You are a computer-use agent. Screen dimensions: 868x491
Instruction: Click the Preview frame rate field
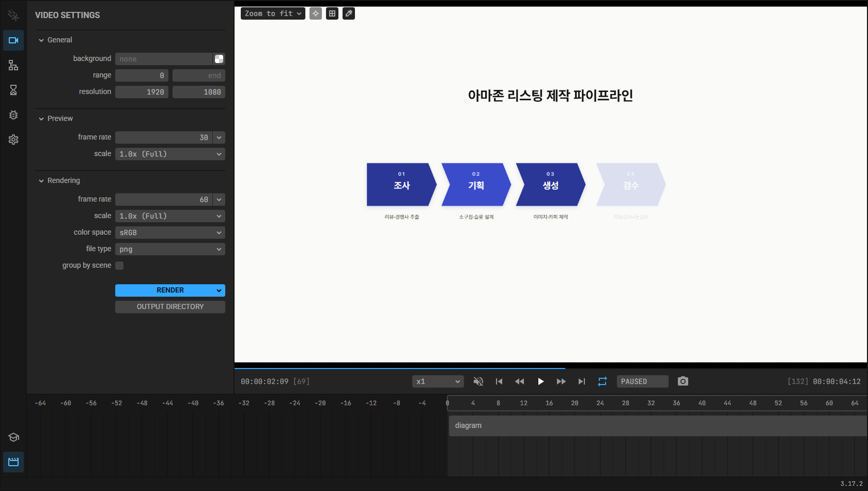pos(164,137)
